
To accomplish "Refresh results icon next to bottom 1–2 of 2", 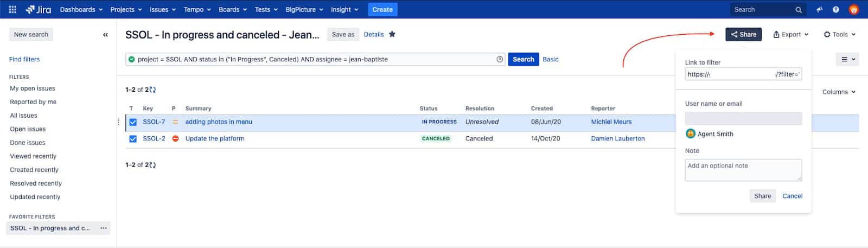I will coord(152,164).
